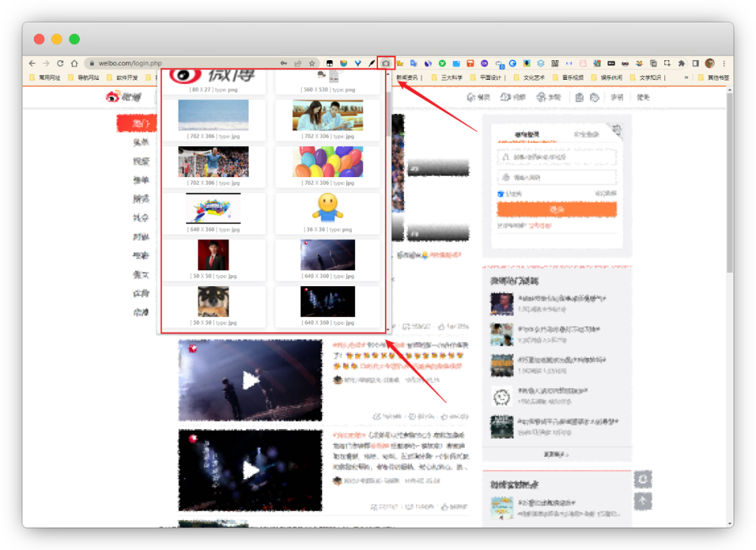
Task: Open the 音乐视频 bookmark folder
Action: [x=568, y=77]
